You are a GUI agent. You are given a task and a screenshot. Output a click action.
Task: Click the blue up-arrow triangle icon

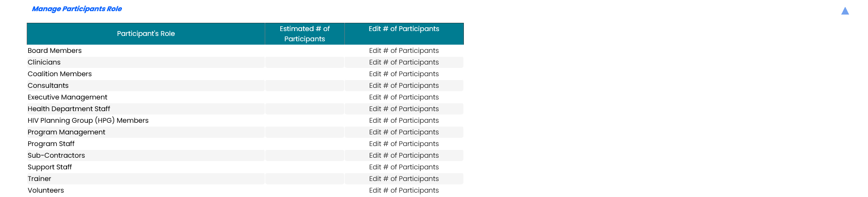[x=845, y=11]
